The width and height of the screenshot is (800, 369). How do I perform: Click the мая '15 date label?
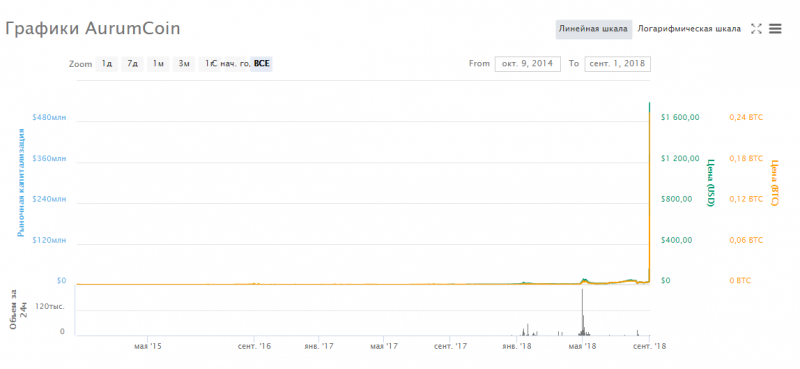148,346
